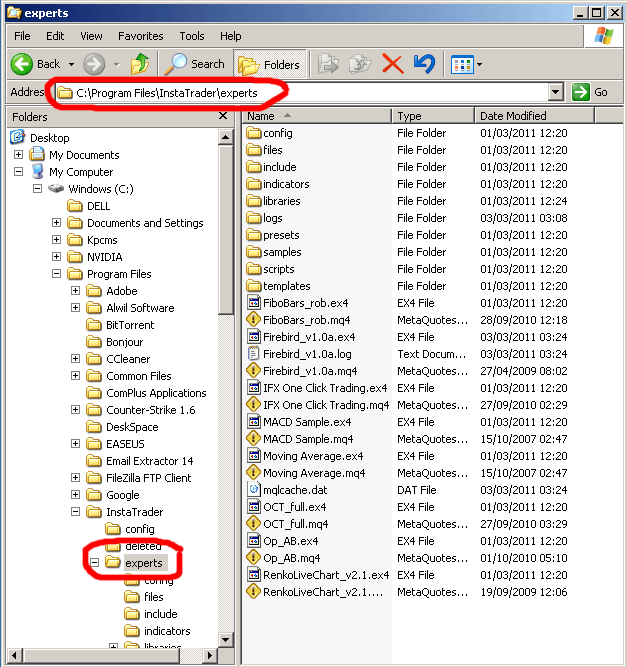Click in the address path field
627x667 pixels.
pyautogui.click(x=302, y=92)
